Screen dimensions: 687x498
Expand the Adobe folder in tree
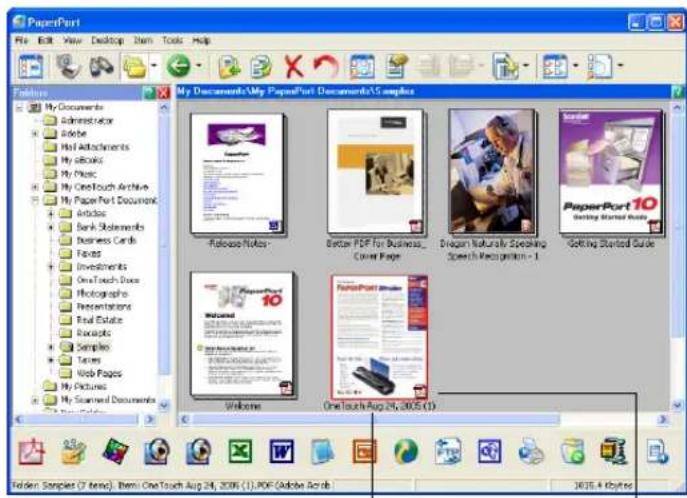click(x=35, y=134)
